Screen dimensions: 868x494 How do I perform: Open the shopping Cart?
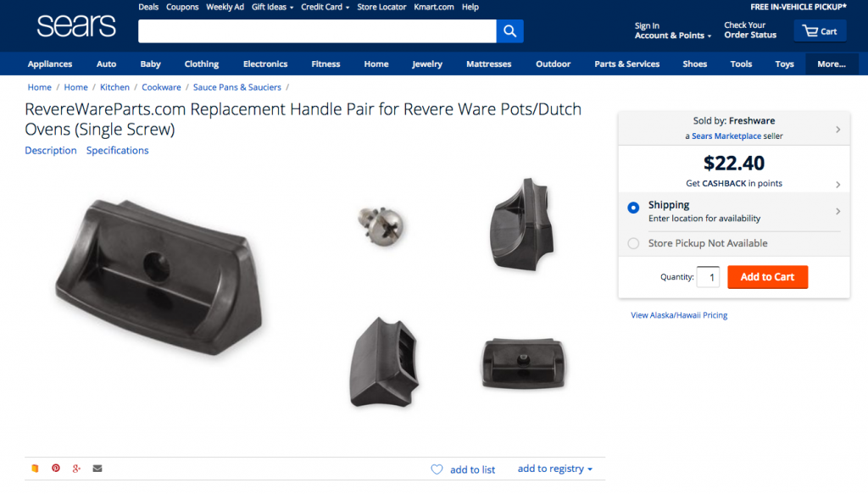[x=820, y=31]
